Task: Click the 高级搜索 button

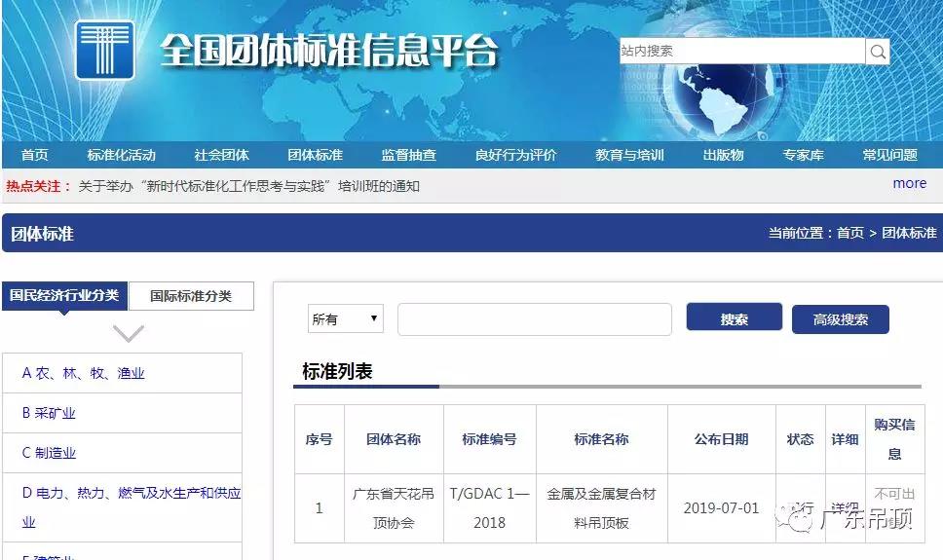Action: pos(840,319)
